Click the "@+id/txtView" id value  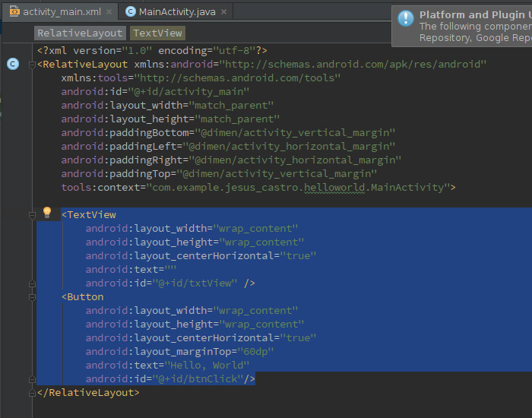tap(195, 283)
